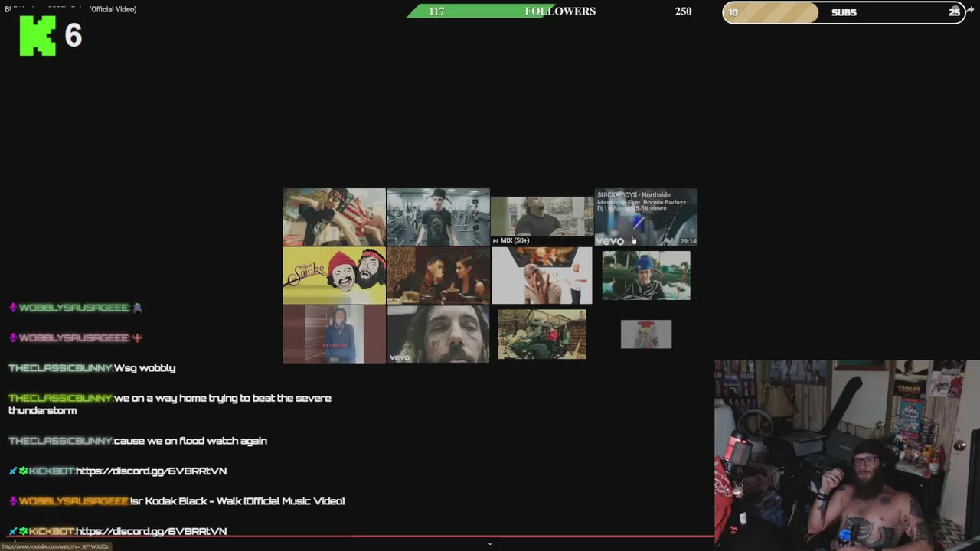Click the streamer webcam feed
The image size is (980, 551).
[x=847, y=455]
